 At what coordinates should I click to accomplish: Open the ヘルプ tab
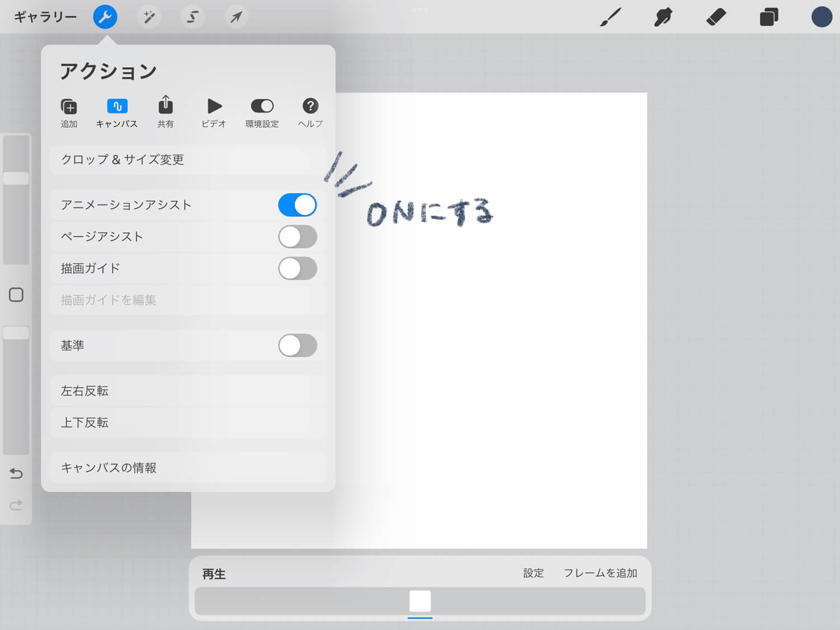click(x=310, y=113)
